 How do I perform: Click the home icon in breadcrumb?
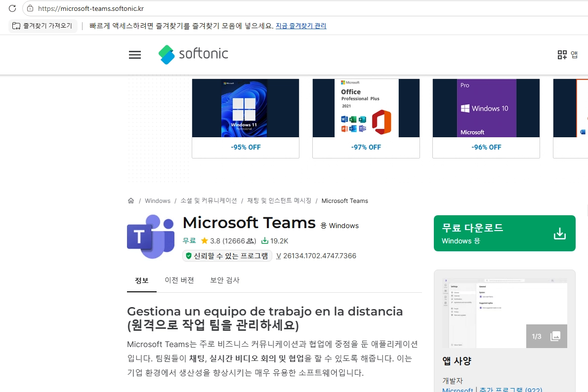coord(131,200)
